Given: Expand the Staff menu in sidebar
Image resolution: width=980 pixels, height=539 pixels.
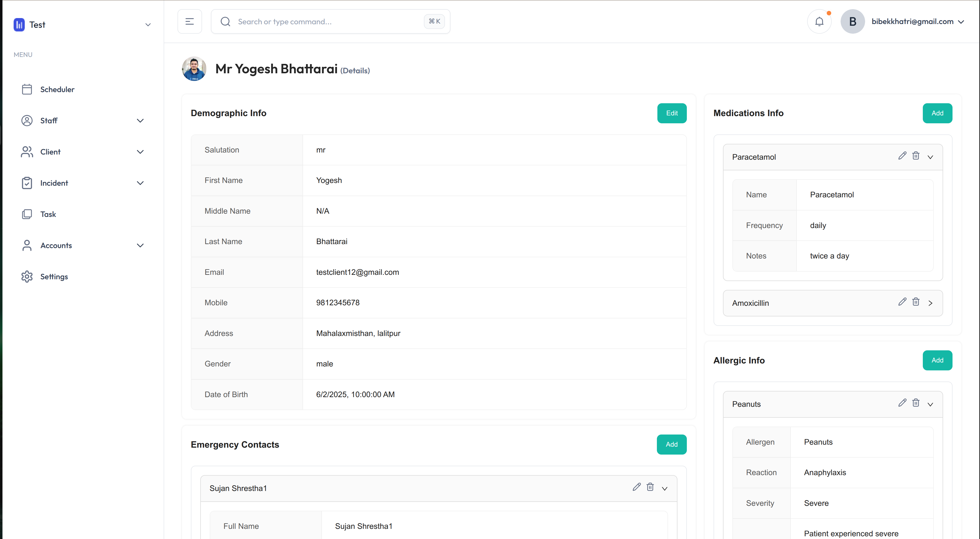Looking at the screenshot, I should pos(140,121).
